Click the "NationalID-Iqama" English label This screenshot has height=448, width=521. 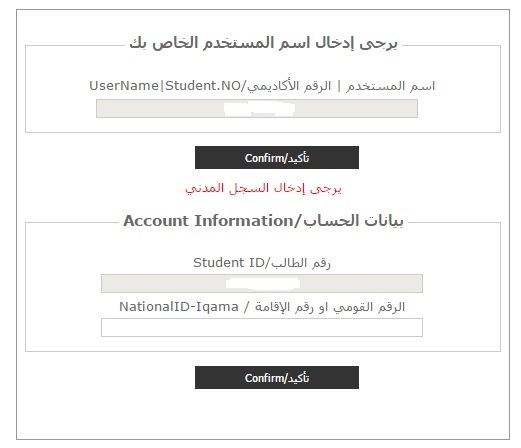[179, 307]
